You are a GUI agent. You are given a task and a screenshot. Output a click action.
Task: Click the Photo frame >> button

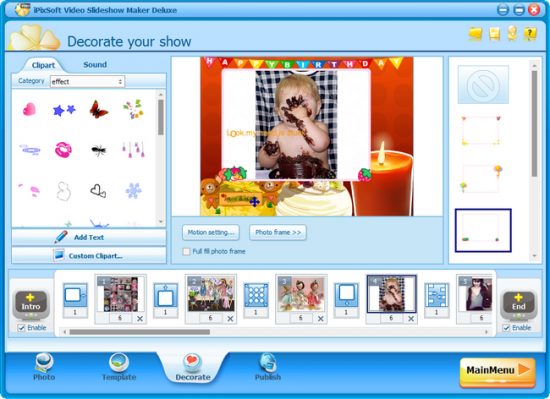tap(278, 232)
